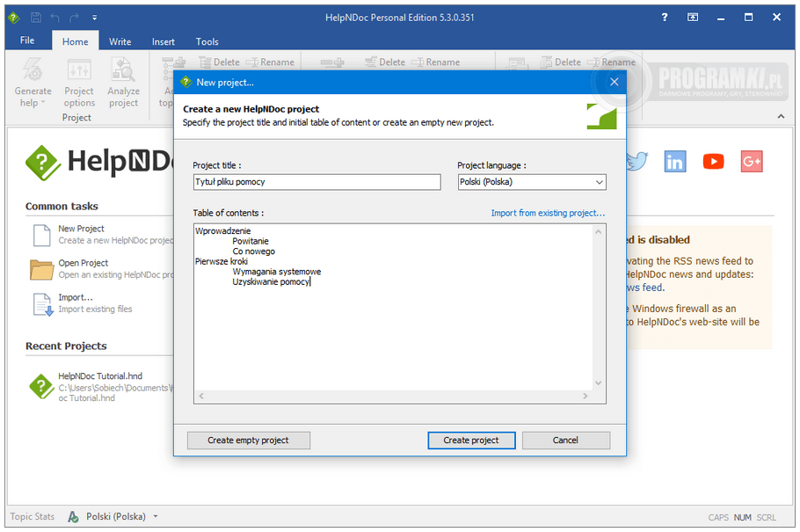Click the second Rename button in the ribbon
Viewport: 800px width, 532px height.
pos(436,62)
